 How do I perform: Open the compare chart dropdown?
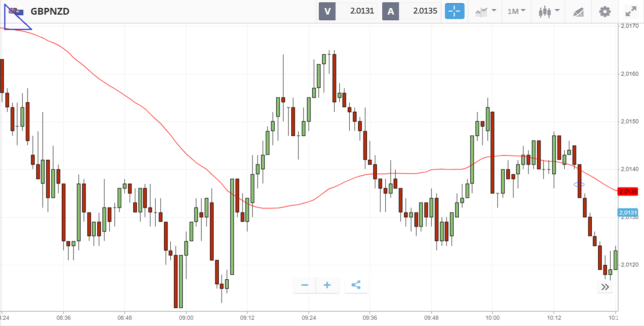(x=485, y=11)
